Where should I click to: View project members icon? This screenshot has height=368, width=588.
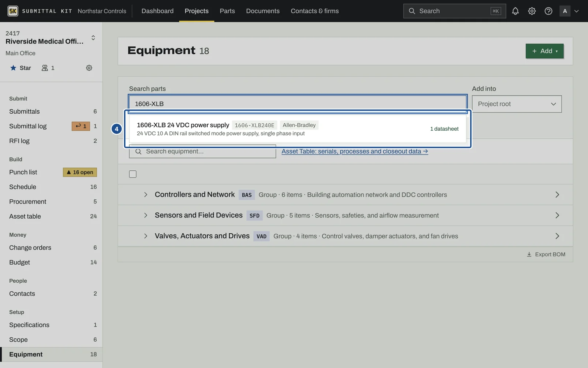tap(48, 68)
